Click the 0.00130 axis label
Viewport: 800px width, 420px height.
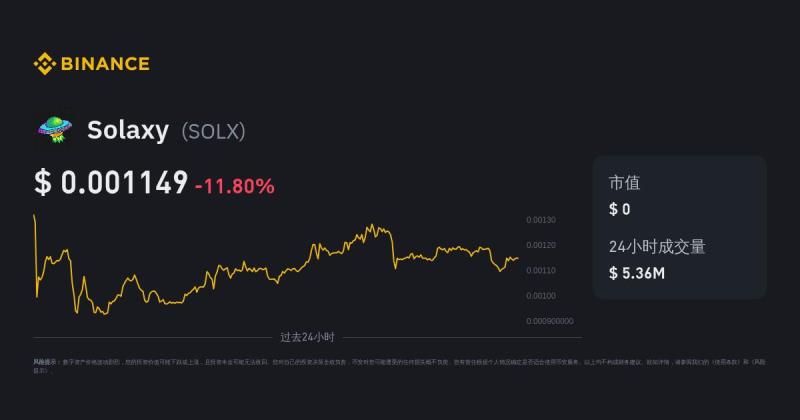pyautogui.click(x=541, y=220)
